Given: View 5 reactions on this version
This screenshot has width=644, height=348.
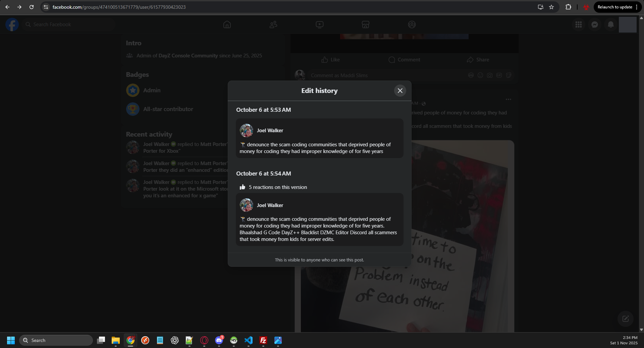Looking at the screenshot, I should [273, 187].
